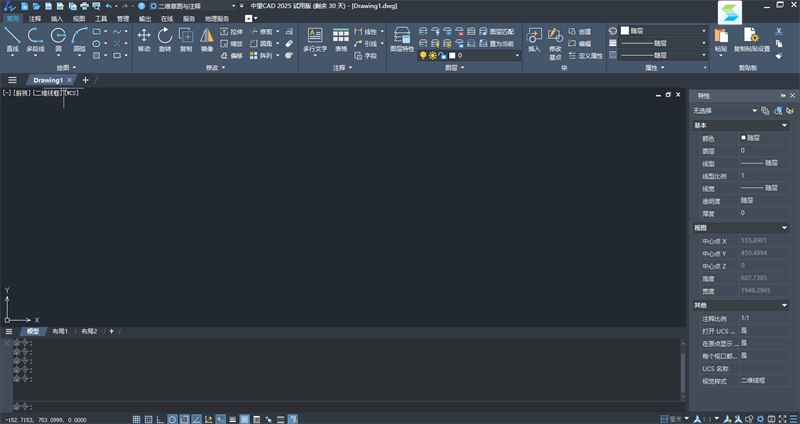Switch to the 注释 ribbon tab
The height and width of the screenshot is (424, 800).
35,18
